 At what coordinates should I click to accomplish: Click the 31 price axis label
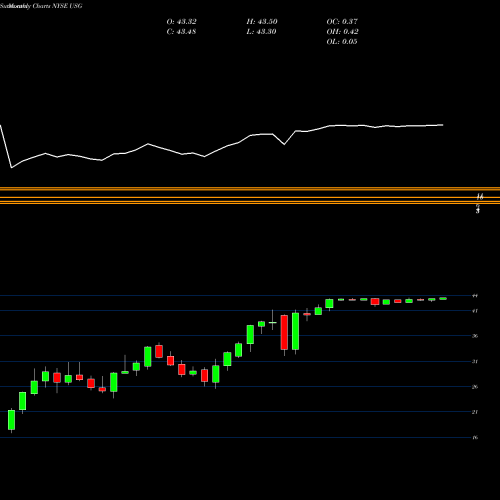coord(475,362)
